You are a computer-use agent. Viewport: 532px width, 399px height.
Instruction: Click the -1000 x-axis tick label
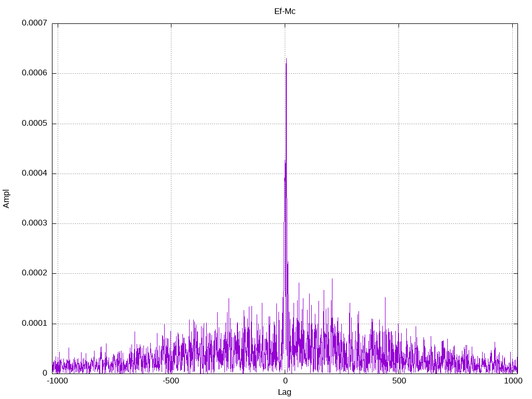tap(57, 381)
